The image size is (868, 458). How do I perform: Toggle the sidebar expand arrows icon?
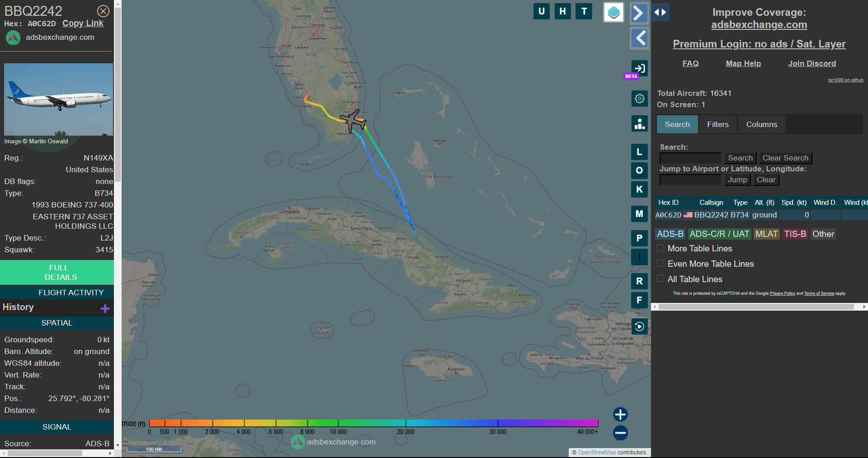coord(660,12)
